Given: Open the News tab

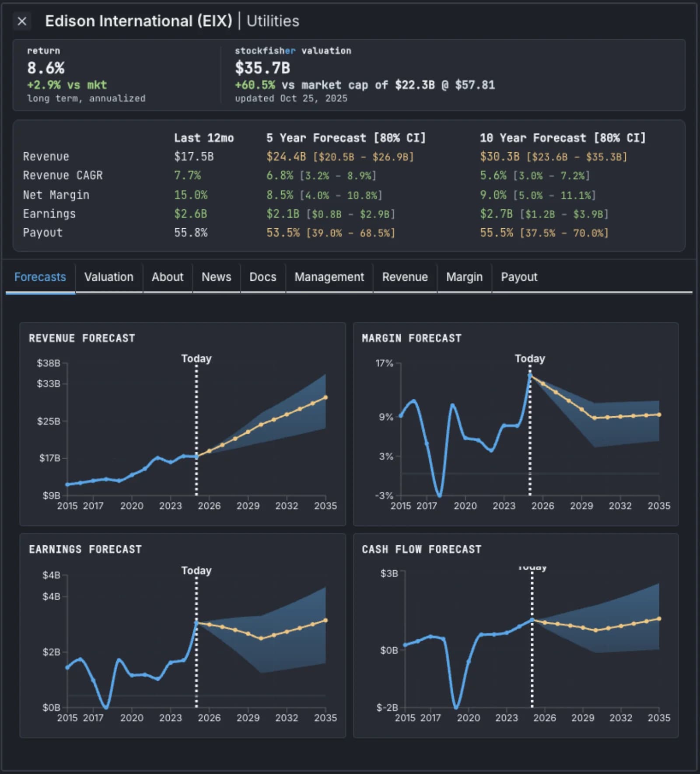Looking at the screenshot, I should tap(216, 277).
